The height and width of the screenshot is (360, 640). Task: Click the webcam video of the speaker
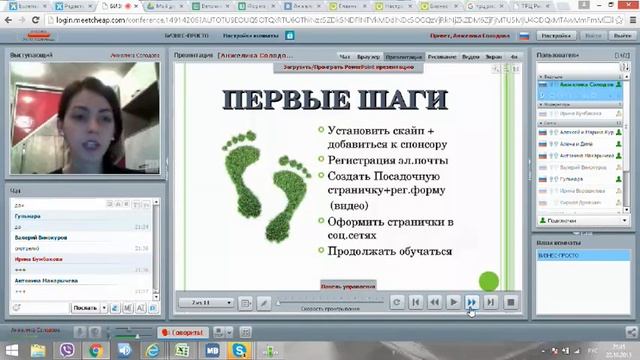coord(85,118)
